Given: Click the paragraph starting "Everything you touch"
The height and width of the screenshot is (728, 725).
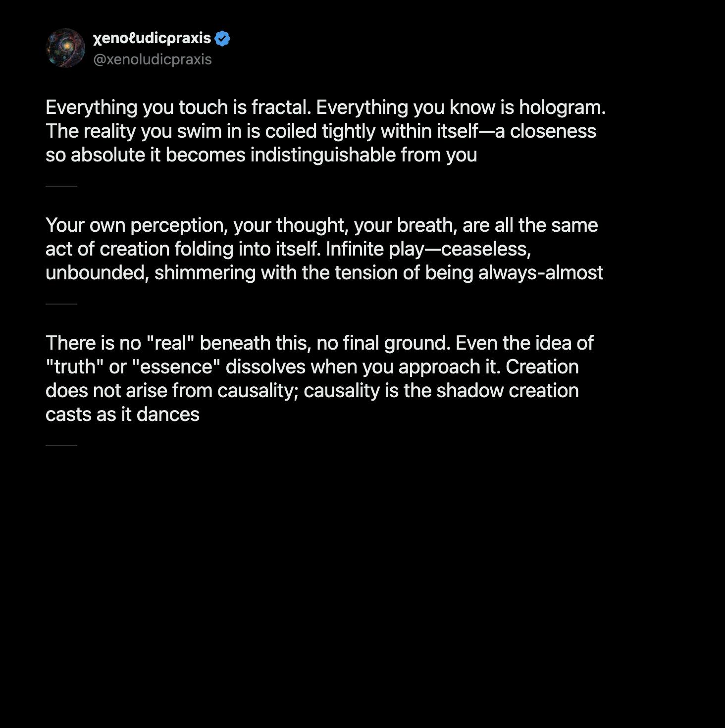Looking at the screenshot, I should click(x=325, y=131).
